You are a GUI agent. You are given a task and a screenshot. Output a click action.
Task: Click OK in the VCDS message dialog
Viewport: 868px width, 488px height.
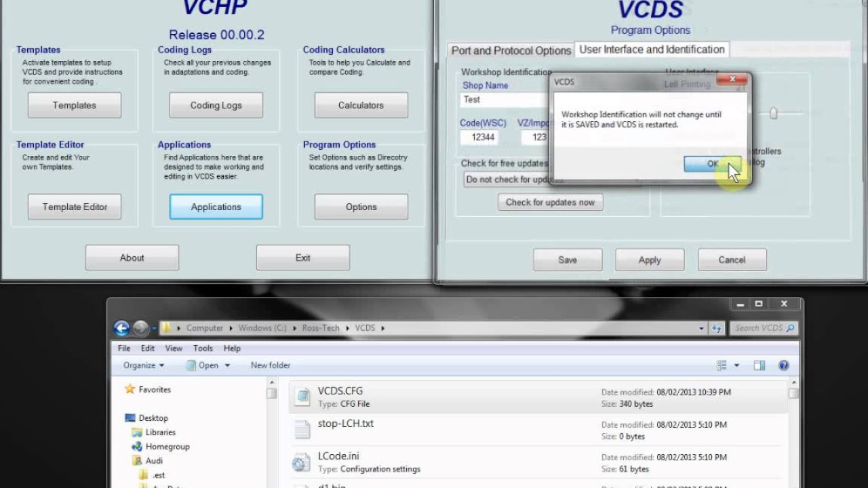[x=712, y=164]
